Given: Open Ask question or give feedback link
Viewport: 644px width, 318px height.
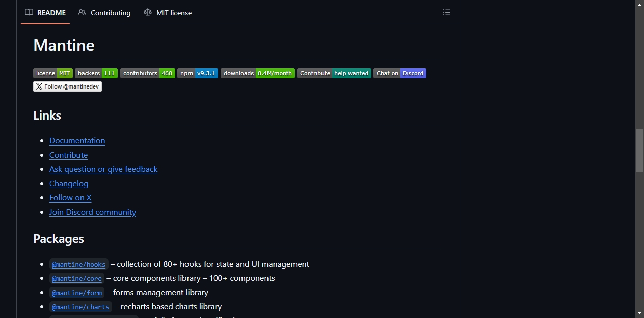Looking at the screenshot, I should pyautogui.click(x=103, y=169).
